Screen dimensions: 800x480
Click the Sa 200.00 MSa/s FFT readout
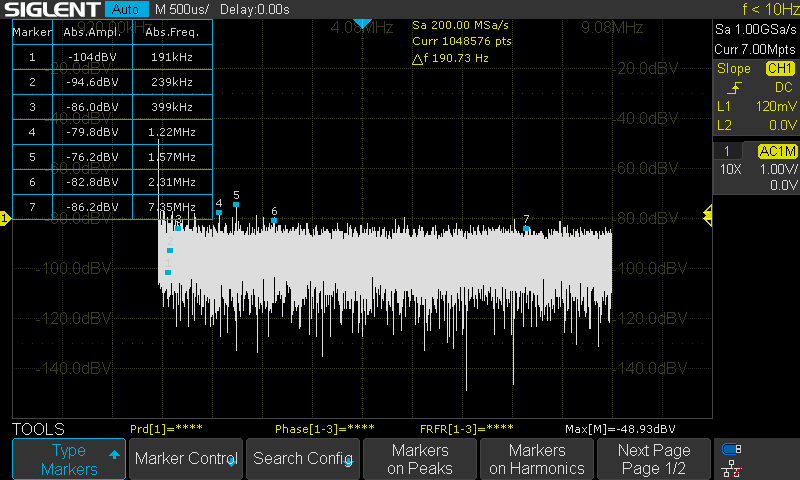(460, 25)
